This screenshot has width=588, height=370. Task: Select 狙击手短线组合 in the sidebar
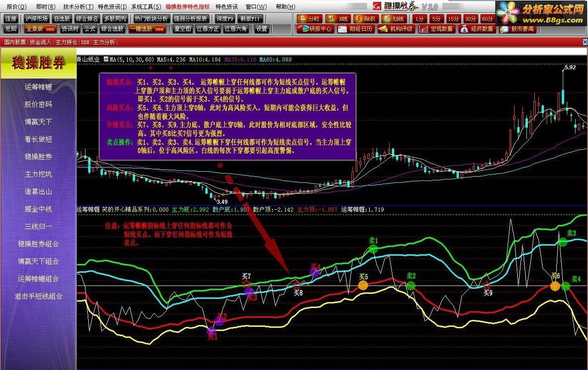pos(38,296)
